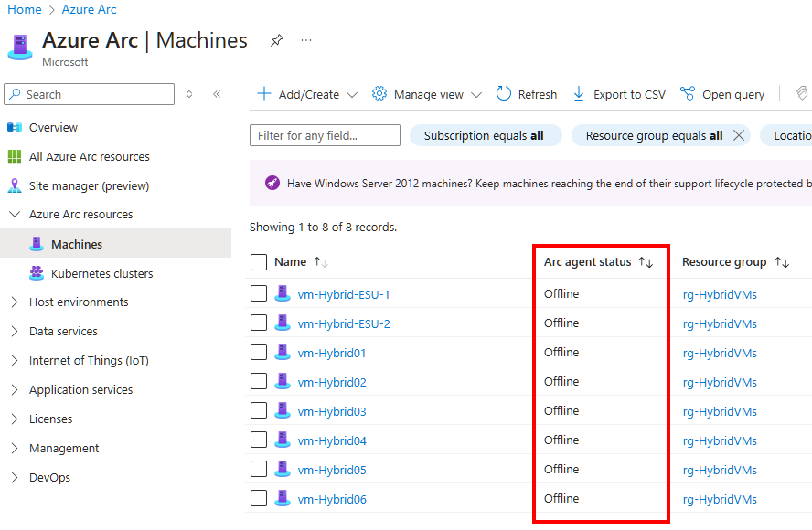812x530 pixels.
Task: Click the Kubernetes clusters icon
Action: [37, 273]
